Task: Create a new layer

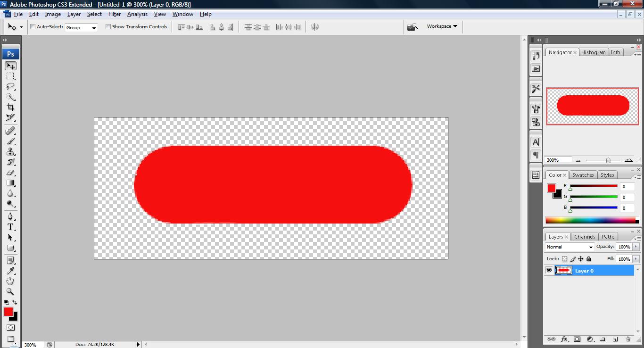Action: [x=614, y=339]
